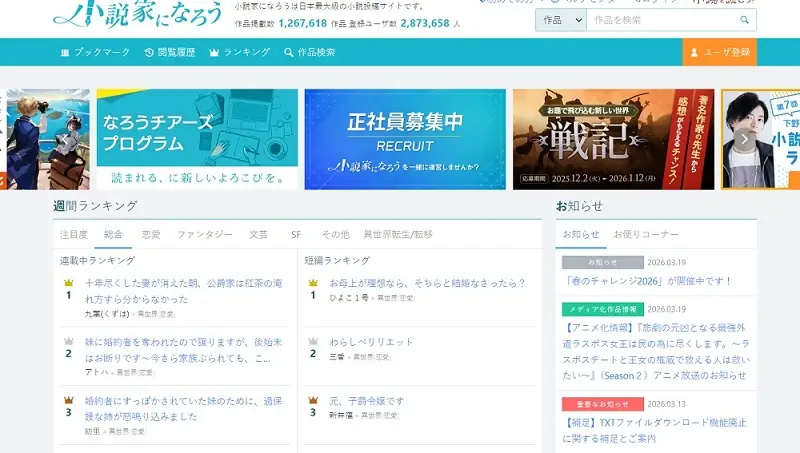Viewport: 800px width, 453px height.
Task: Open novel 婚約者にすっぽかされていた妹のために
Action: point(183,409)
